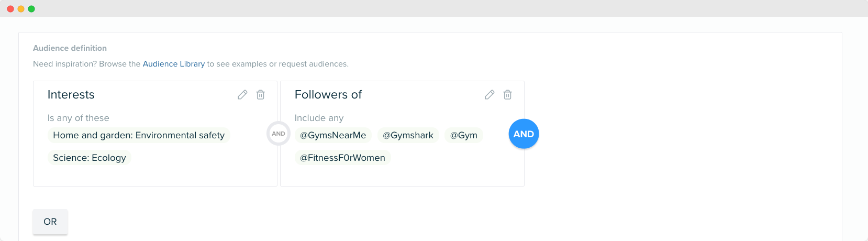Open the Audience Library link
The width and height of the screenshot is (868, 241).
pyautogui.click(x=173, y=64)
